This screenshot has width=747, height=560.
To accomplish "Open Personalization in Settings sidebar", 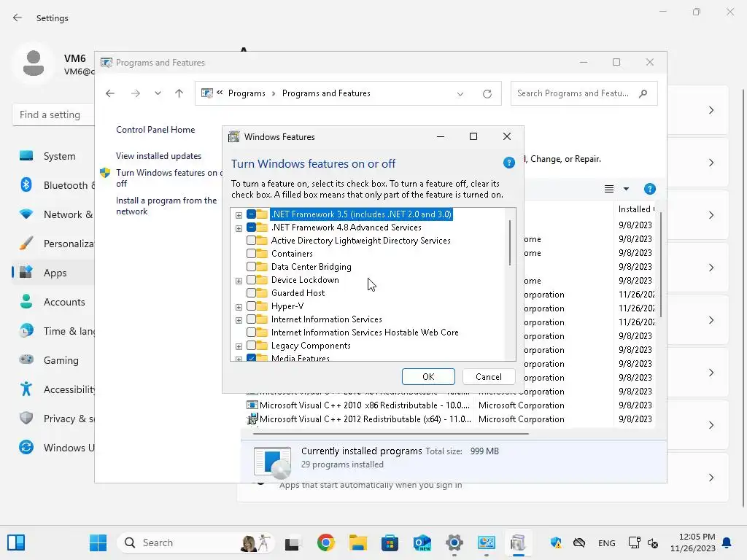I will click(x=53, y=244).
